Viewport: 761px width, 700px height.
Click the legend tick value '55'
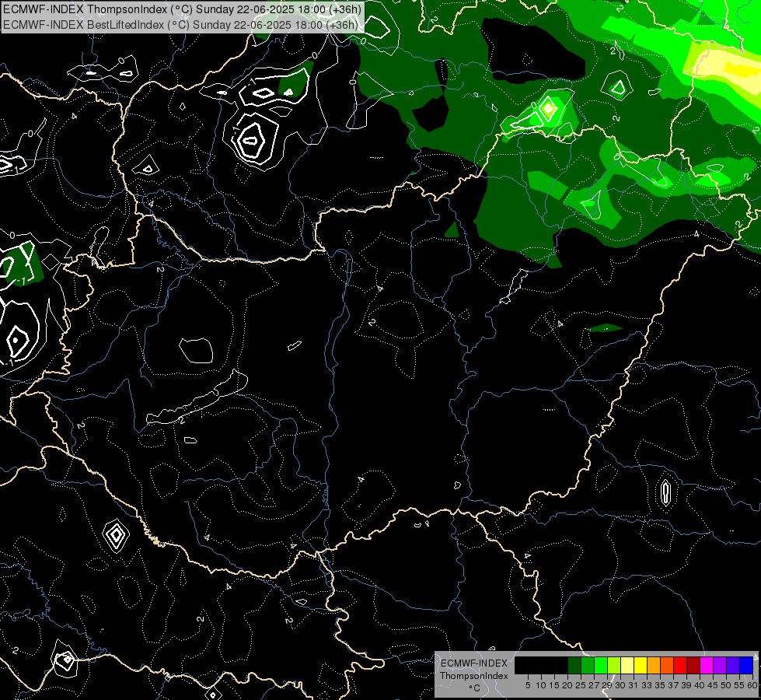[x=739, y=685]
